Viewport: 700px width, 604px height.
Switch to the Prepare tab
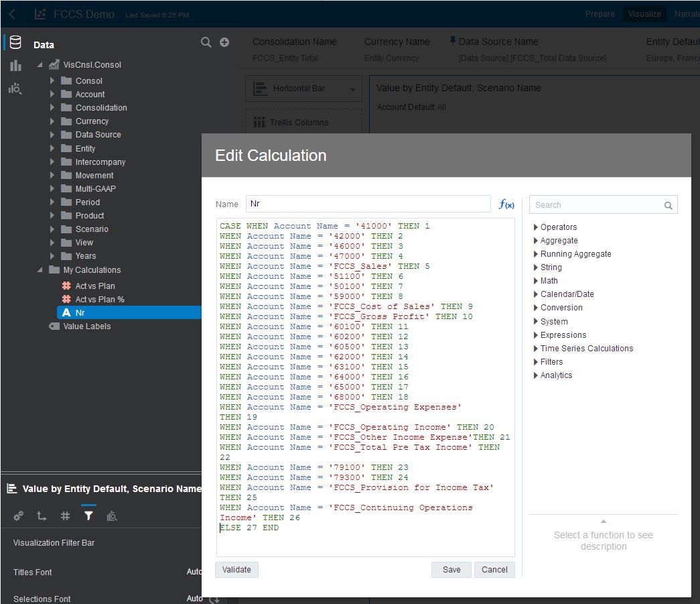(x=600, y=14)
